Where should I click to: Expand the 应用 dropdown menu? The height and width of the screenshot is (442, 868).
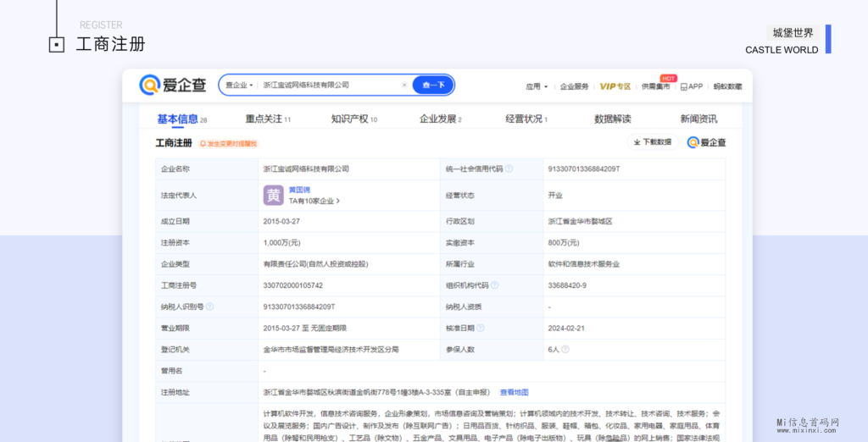537,86
